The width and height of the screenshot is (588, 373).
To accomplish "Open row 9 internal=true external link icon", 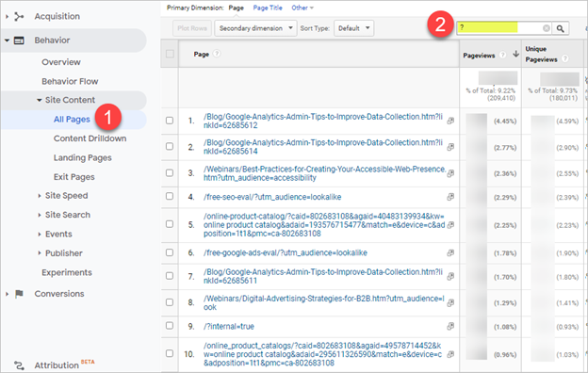I will point(450,327).
